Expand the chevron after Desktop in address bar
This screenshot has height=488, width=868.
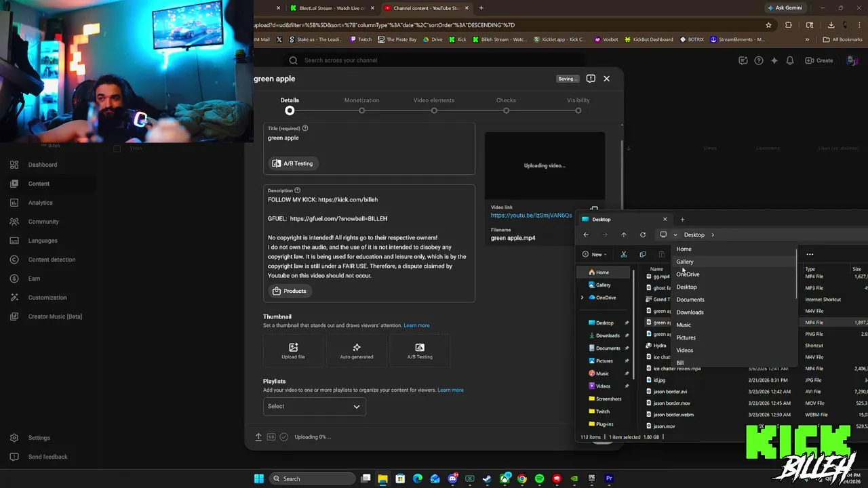pyautogui.click(x=713, y=235)
